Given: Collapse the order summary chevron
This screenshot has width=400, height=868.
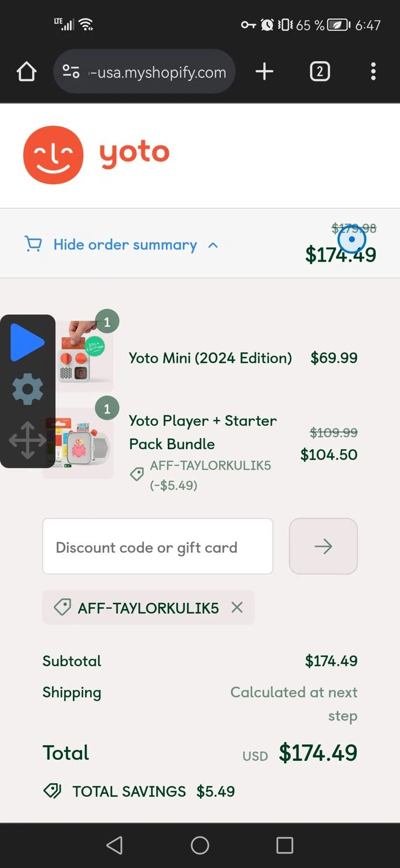Looking at the screenshot, I should 213,245.
